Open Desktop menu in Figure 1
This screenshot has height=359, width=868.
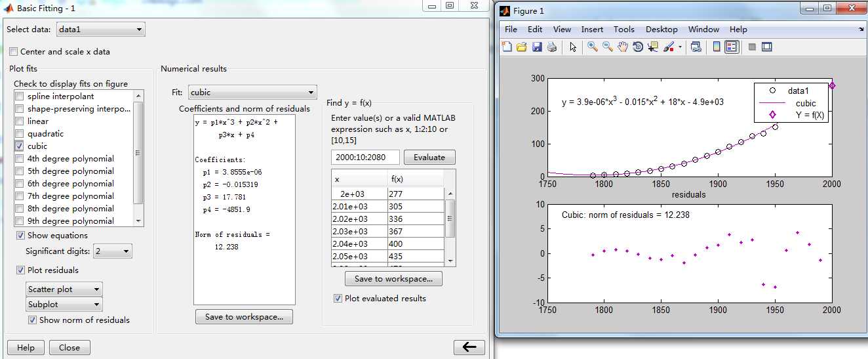pos(661,30)
